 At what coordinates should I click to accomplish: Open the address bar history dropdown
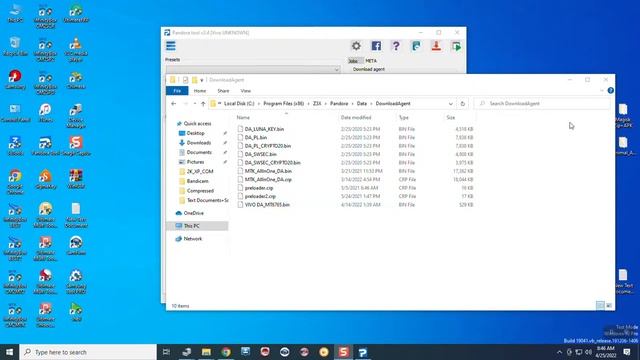point(451,104)
